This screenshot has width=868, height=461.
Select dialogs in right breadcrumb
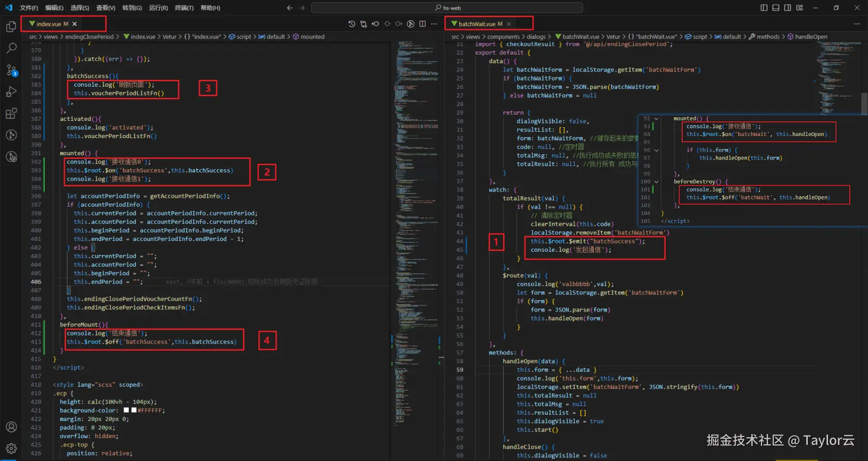pos(536,37)
